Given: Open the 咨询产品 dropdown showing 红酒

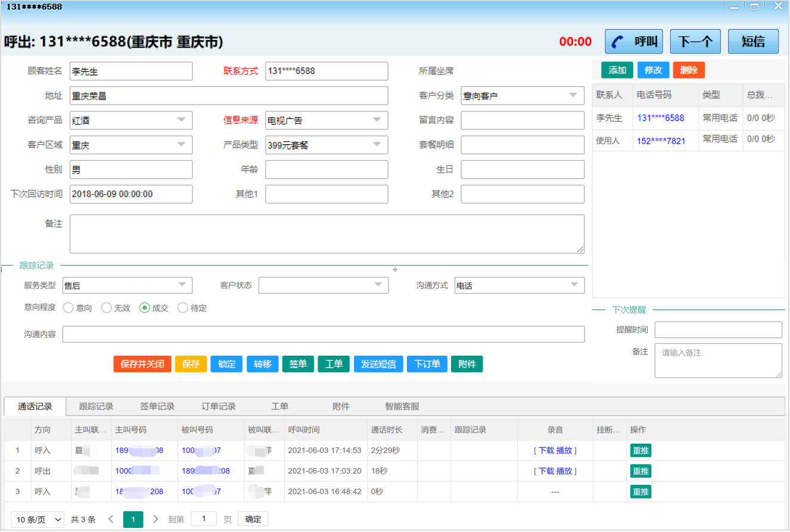Looking at the screenshot, I should coord(131,120).
